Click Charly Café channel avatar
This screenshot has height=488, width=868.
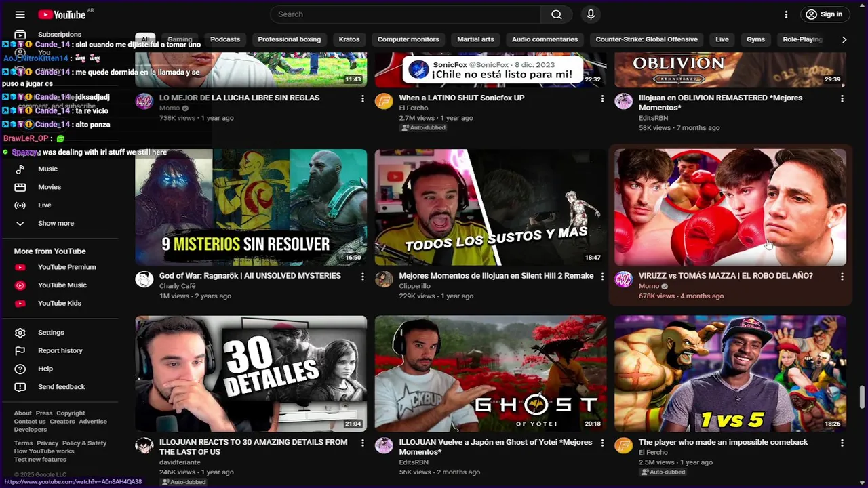[144, 279]
